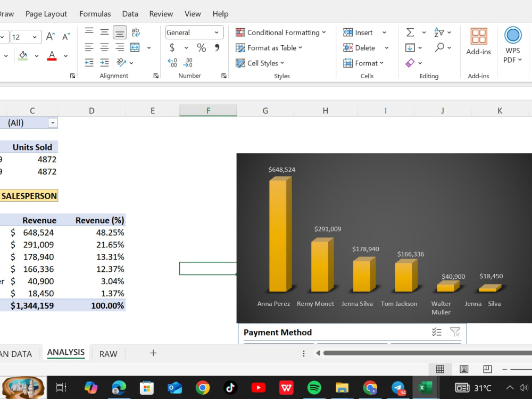Expand the Delete cells dropdown arrow
The height and width of the screenshot is (399, 532).
[x=386, y=48]
